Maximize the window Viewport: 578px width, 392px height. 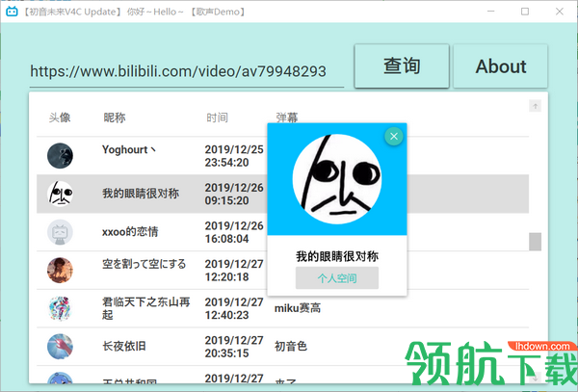point(525,12)
